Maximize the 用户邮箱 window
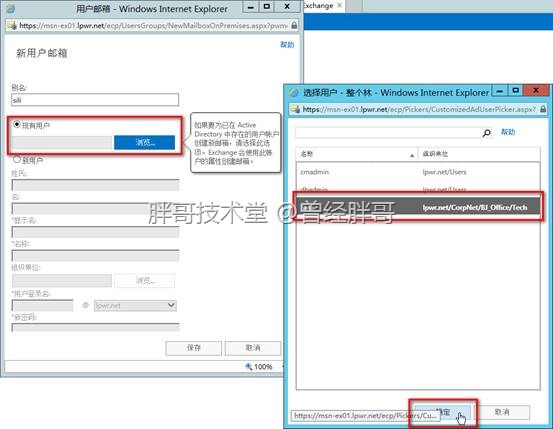Viewport: 553px width, 429px height. tap(267, 7)
